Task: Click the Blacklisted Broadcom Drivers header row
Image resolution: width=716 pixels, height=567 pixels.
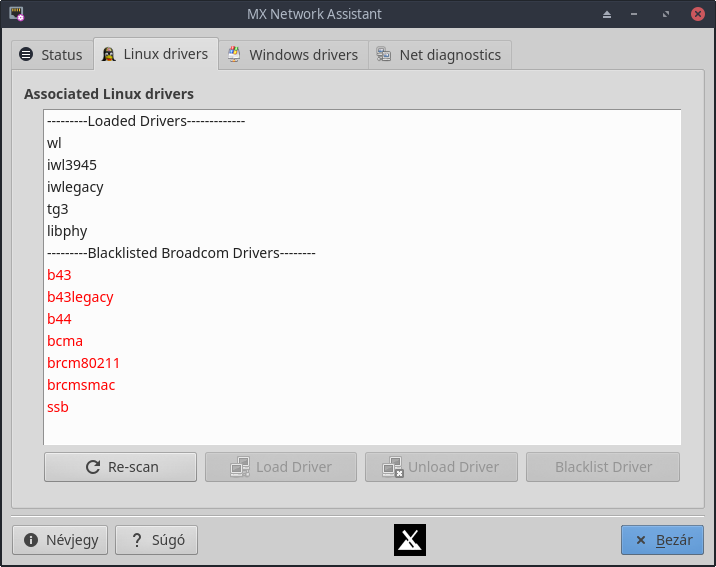Action: (362, 253)
